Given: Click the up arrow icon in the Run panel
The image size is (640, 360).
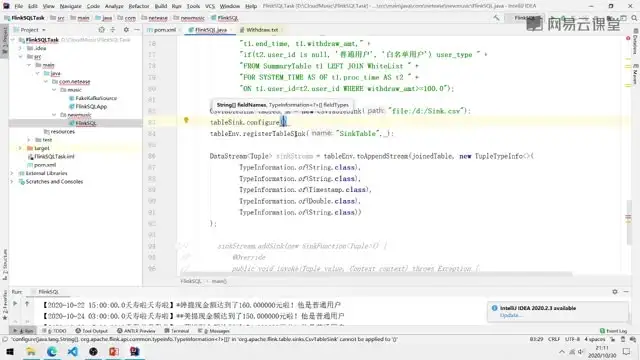Looking at the screenshot, I should point(27,304).
